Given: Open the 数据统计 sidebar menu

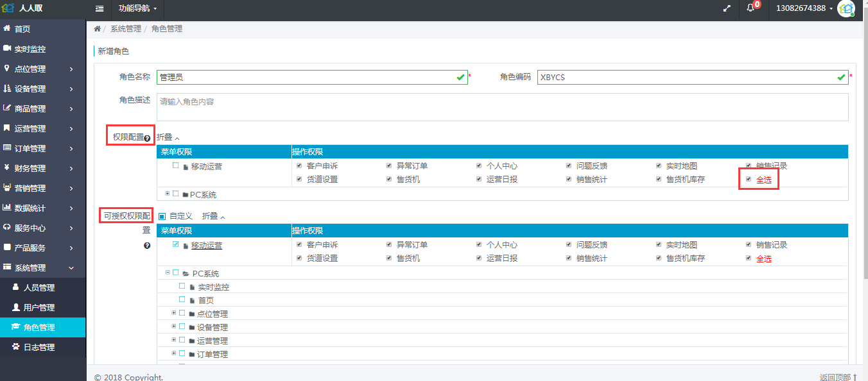Looking at the screenshot, I should 42,208.
